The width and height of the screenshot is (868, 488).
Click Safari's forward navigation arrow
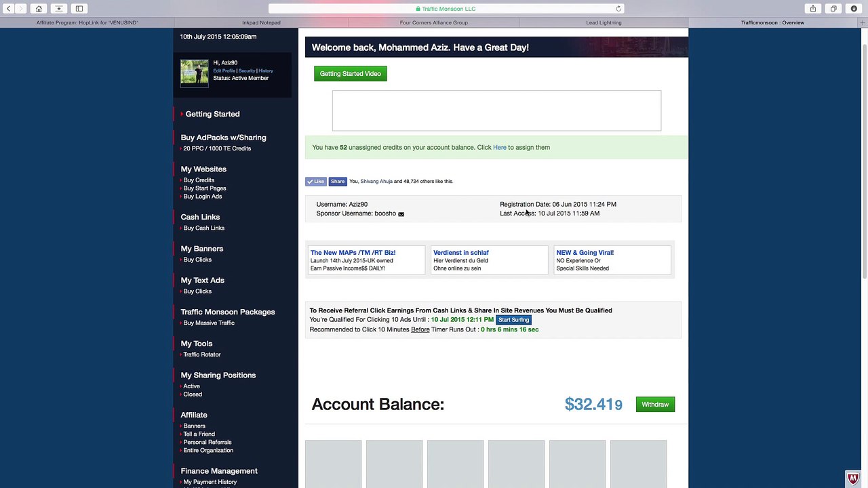[21, 9]
